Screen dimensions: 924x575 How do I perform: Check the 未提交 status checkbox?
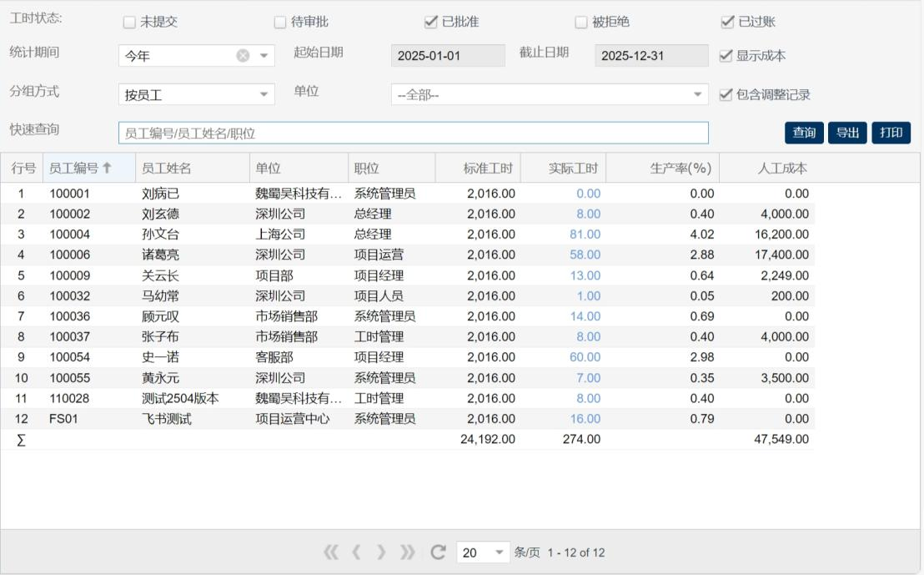tap(129, 23)
